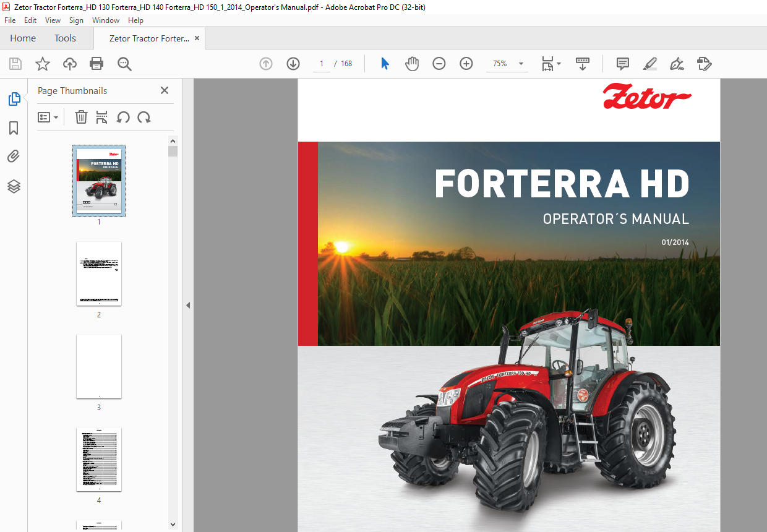Close the Zetor Tractor document tab
Screen dimensions: 767x532
click(197, 38)
